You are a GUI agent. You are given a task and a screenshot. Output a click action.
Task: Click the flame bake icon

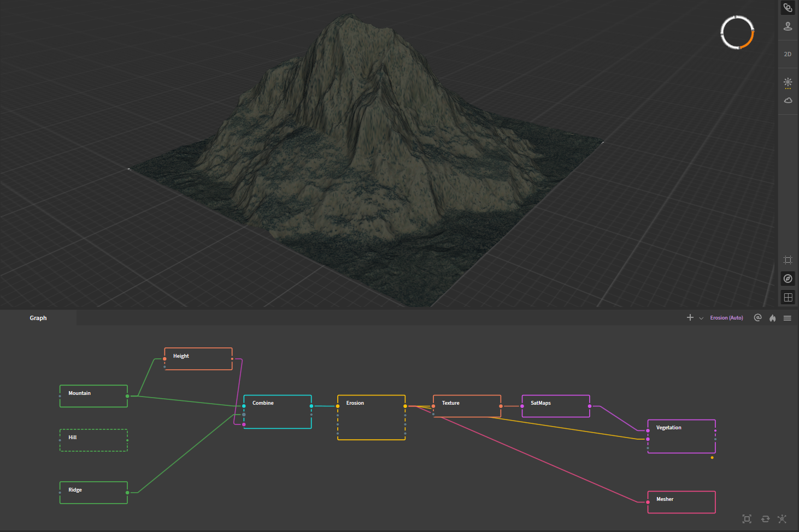772,318
